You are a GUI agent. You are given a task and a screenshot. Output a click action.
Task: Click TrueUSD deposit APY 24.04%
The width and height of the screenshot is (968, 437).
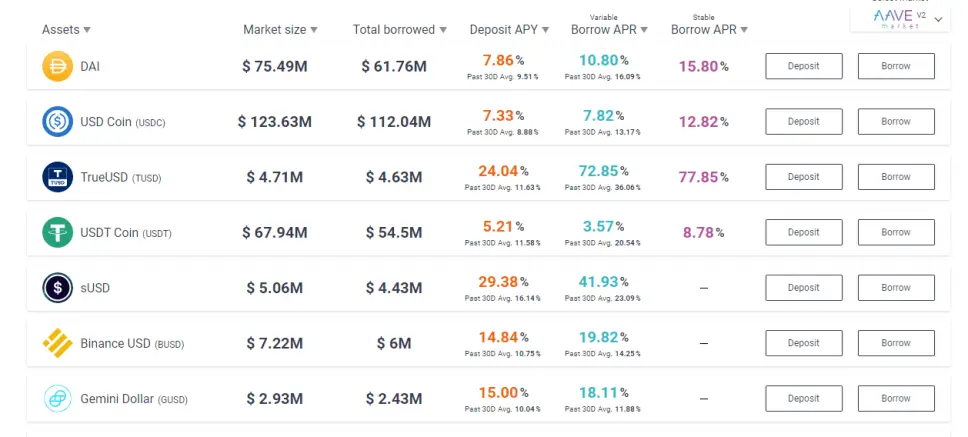click(503, 171)
